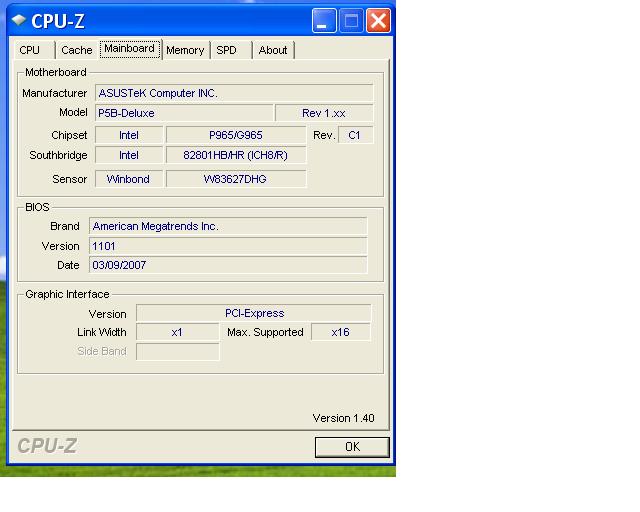The width and height of the screenshot is (640, 512).
Task: Close the CPU-Z window
Action: pyautogui.click(x=378, y=20)
